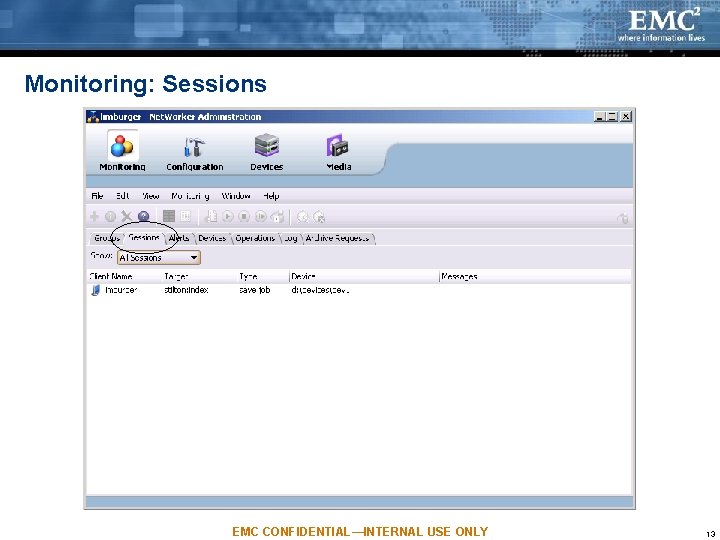Click the blue help question mark icon
The height and width of the screenshot is (540, 720).
[x=143, y=216]
